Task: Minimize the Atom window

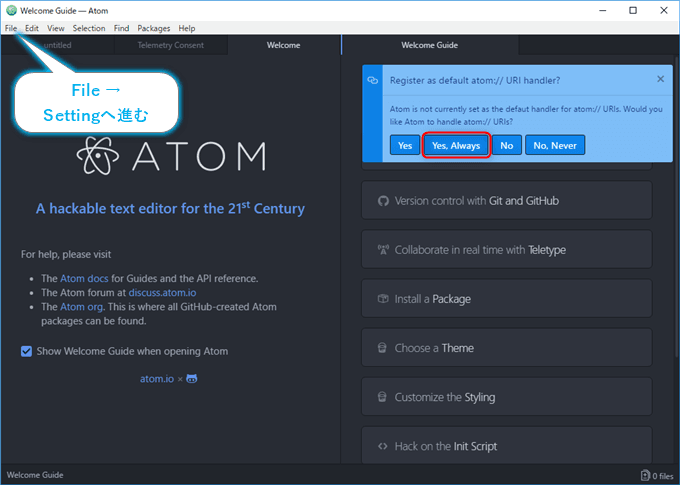Action: (602, 10)
